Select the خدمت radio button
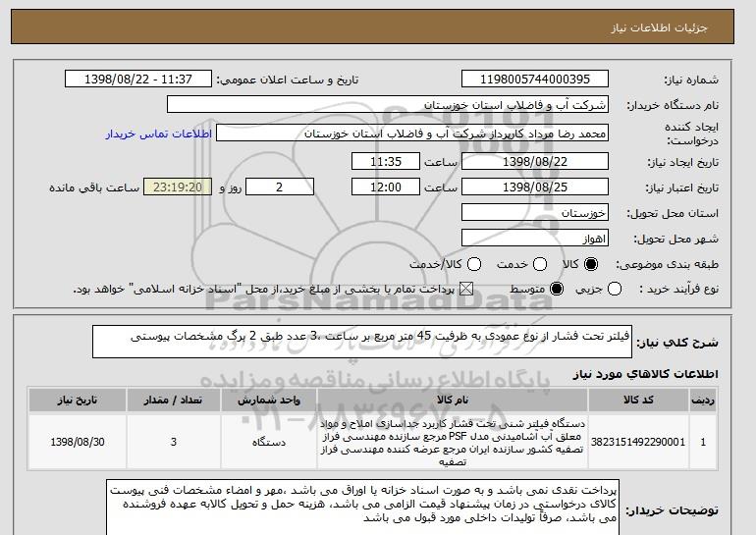Screen dimensions: 756x535 pos(540,264)
